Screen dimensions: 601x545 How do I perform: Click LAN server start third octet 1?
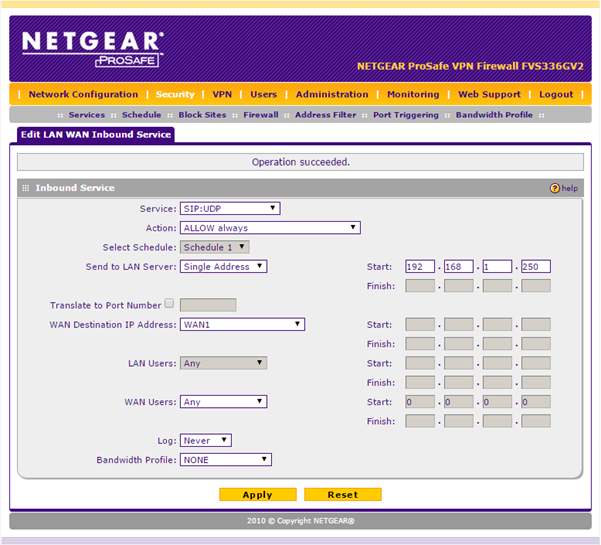(x=497, y=266)
